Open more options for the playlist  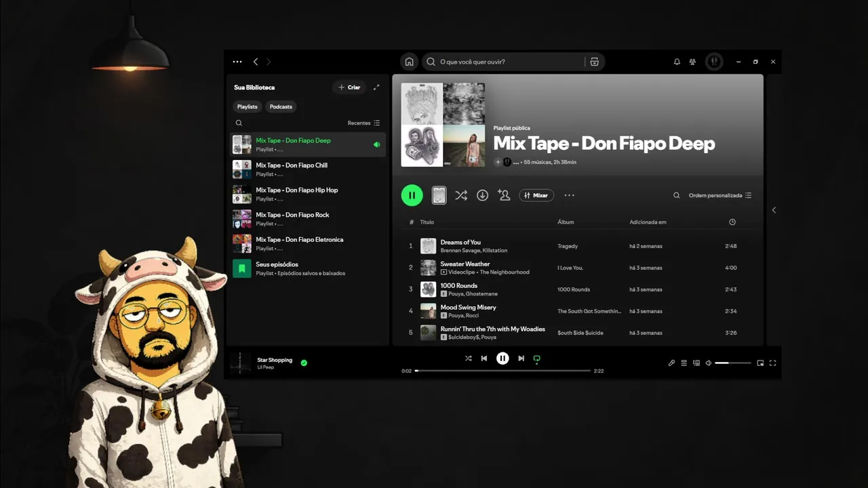(569, 195)
